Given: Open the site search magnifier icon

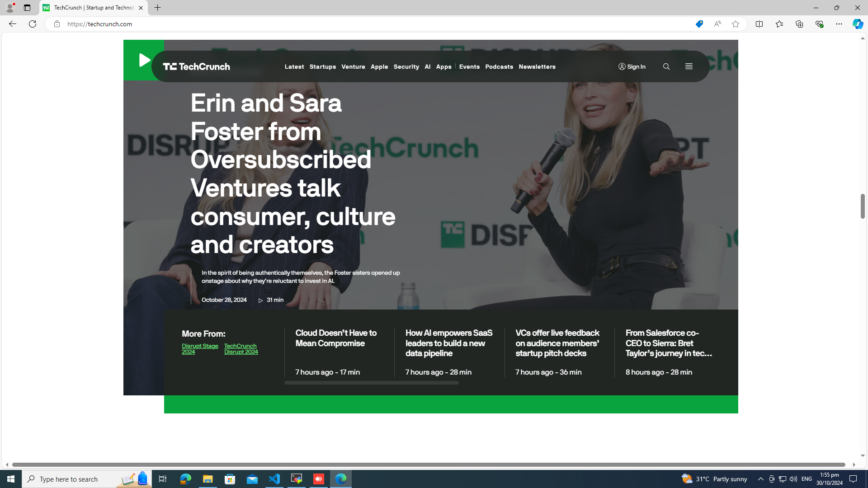Looking at the screenshot, I should click(x=666, y=66).
